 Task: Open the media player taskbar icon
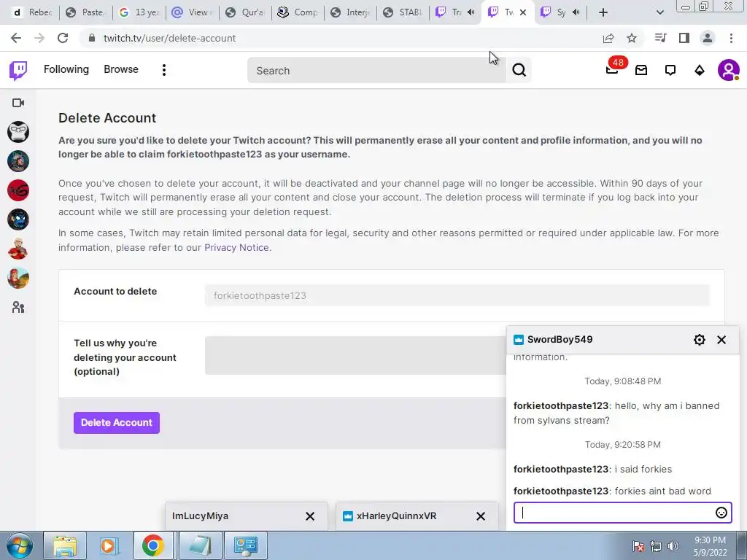(109, 545)
